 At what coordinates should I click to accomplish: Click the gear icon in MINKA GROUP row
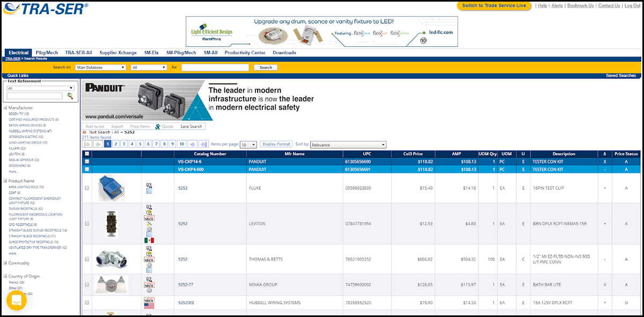tap(149, 291)
